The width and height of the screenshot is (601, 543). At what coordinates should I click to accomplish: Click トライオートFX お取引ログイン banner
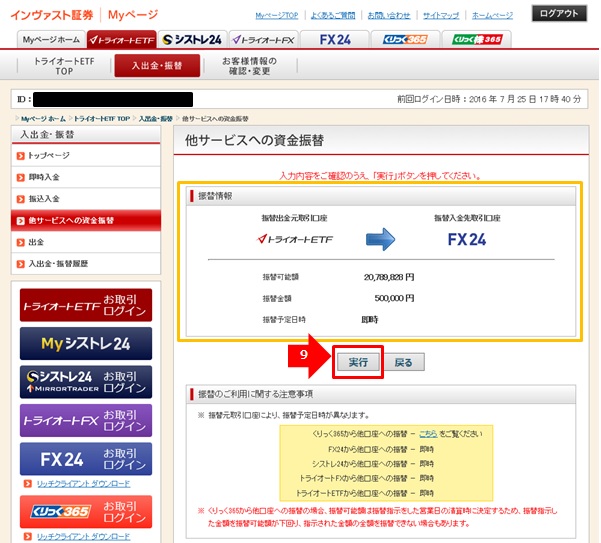(x=86, y=420)
